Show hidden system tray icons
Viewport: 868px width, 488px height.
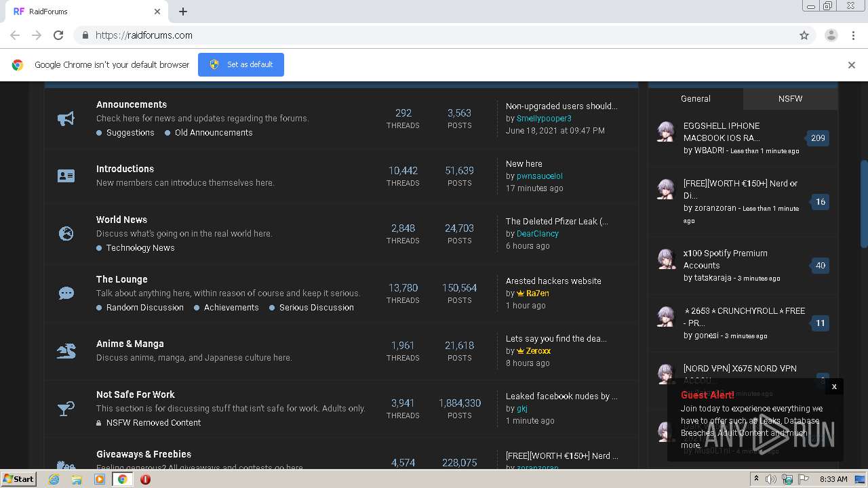point(756,479)
